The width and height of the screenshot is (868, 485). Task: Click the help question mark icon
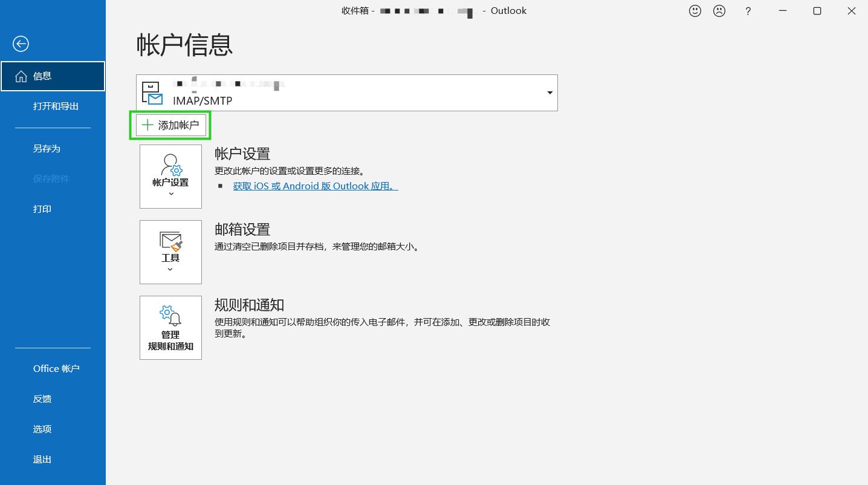pyautogui.click(x=748, y=11)
